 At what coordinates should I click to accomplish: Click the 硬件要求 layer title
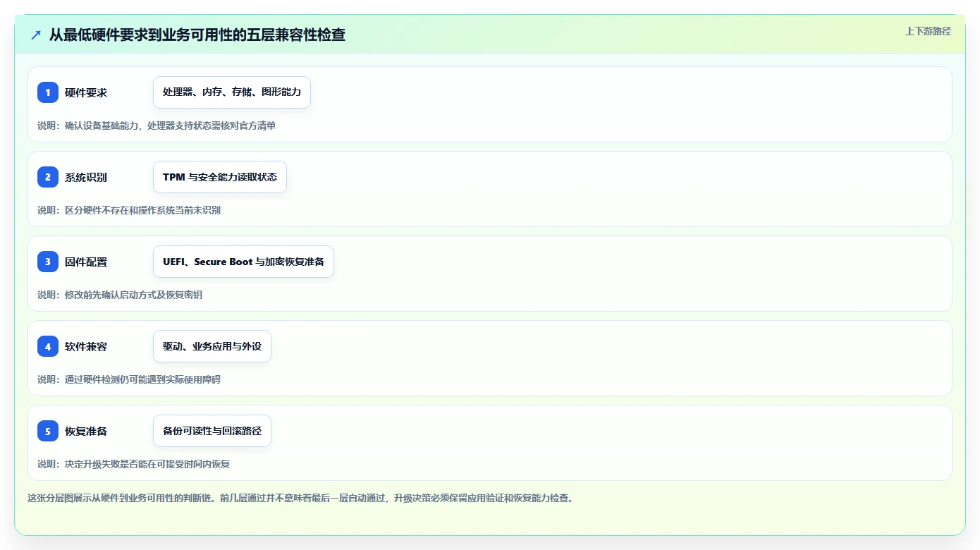tap(86, 92)
